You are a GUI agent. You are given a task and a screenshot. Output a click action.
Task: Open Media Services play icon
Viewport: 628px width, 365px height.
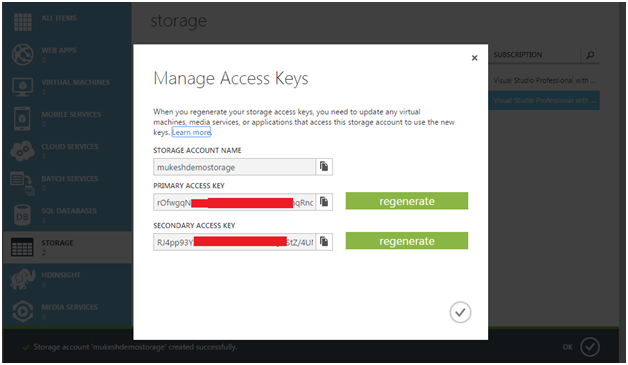(x=22, y=311)
